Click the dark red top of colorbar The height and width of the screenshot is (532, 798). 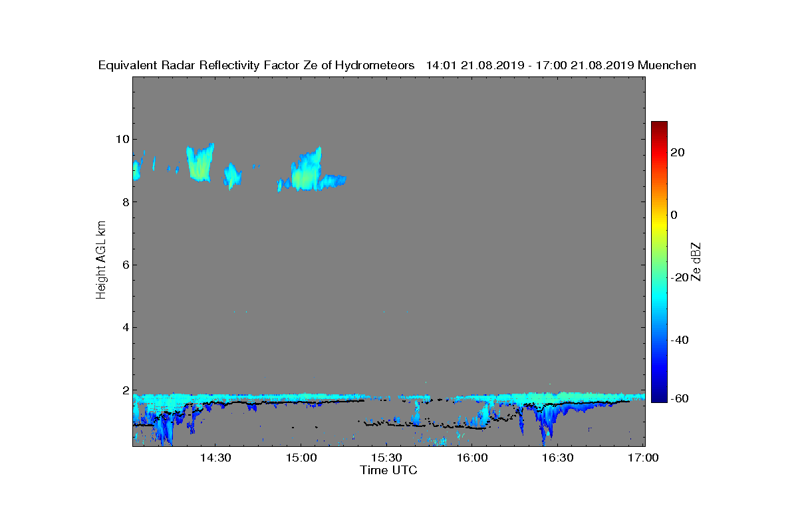pos(659,126)
